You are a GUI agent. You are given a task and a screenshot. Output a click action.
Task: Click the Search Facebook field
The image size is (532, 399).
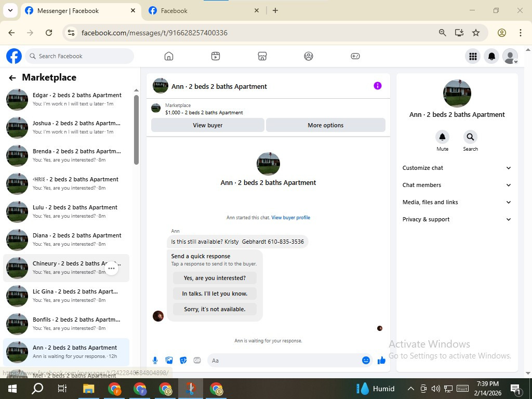tap(79, 56)
